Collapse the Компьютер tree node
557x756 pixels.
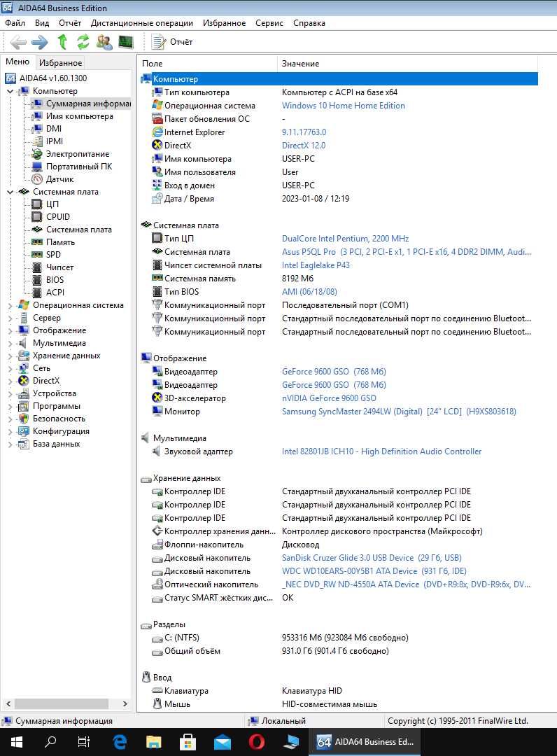click(10, 91)
